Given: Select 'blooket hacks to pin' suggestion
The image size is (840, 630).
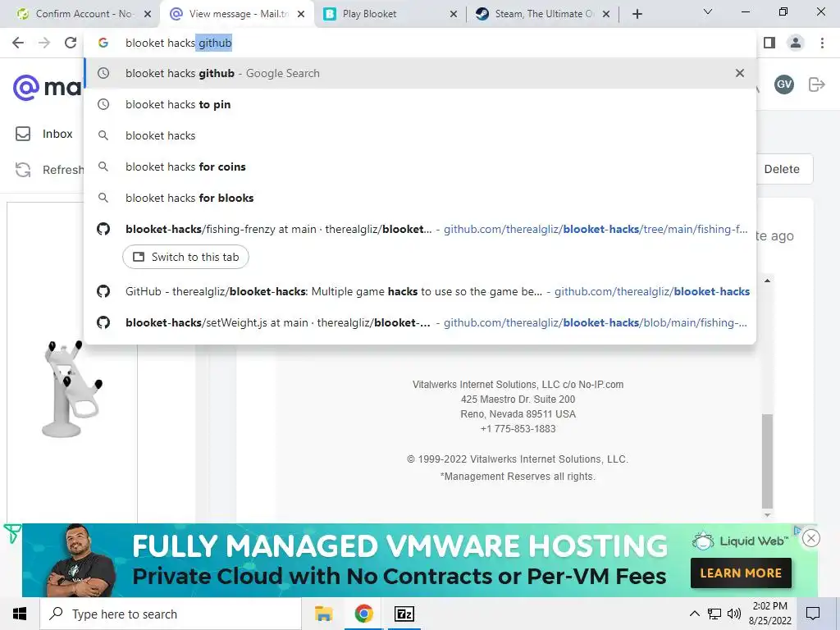Looking at the screenshot, I should pos(420,104).
